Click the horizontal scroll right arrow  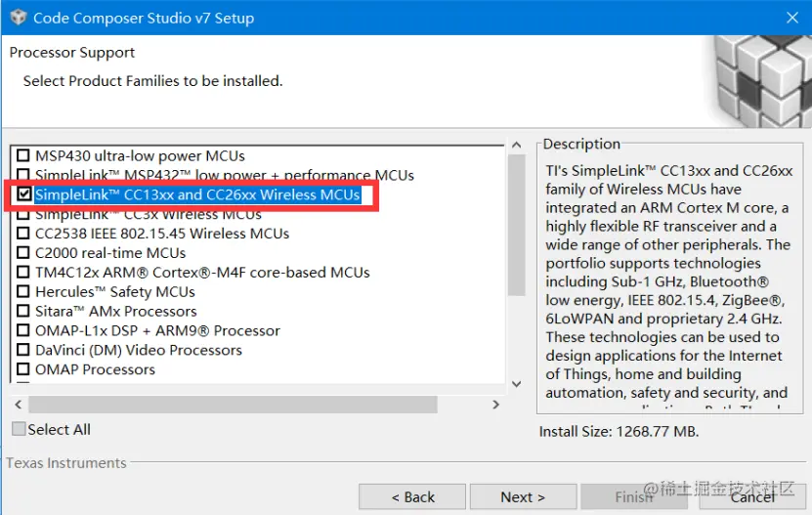click(x=495, y=405)
